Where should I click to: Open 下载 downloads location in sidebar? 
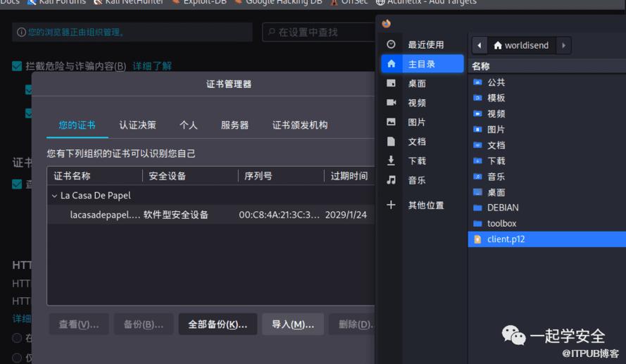click(416, 161)
